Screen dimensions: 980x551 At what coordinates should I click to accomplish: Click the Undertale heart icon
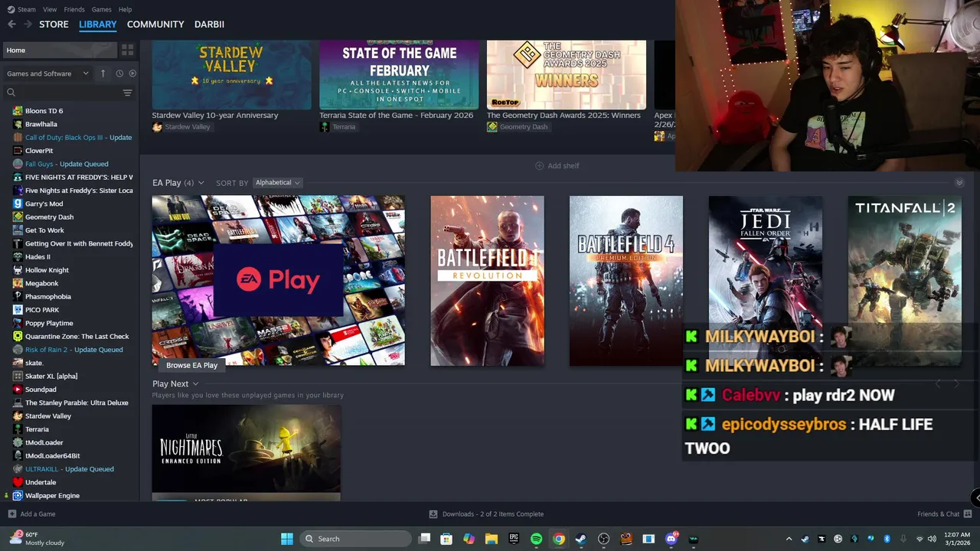(x=18, y=482)
